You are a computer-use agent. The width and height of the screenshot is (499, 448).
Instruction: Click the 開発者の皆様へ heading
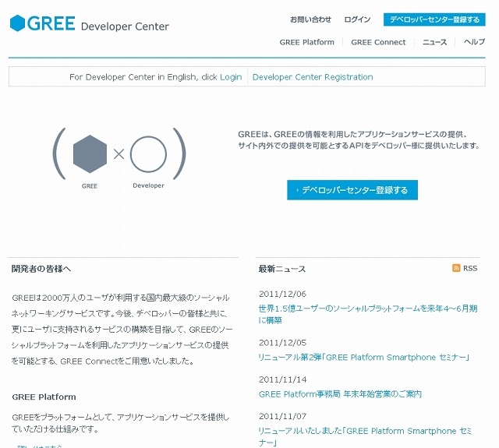tap(41, 269)
